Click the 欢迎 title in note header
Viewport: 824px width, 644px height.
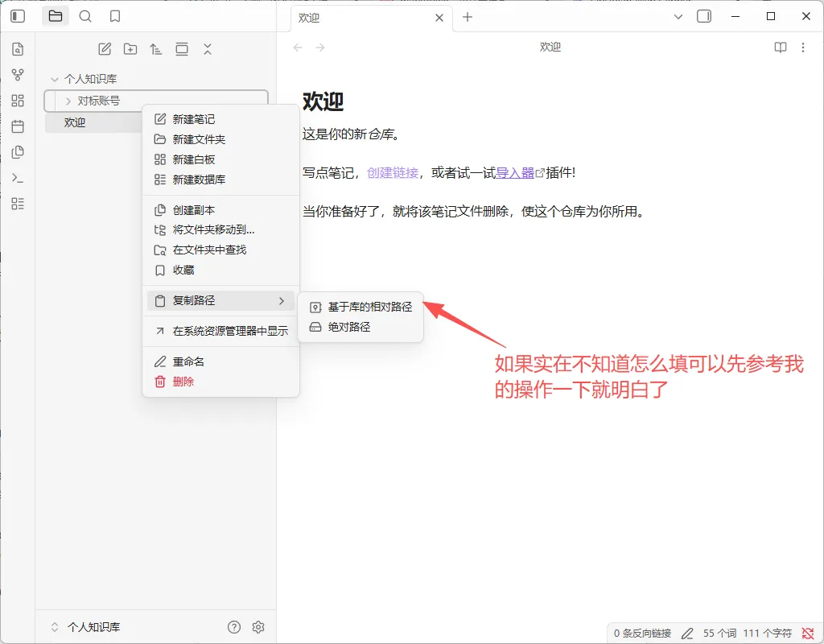[550, 47]
